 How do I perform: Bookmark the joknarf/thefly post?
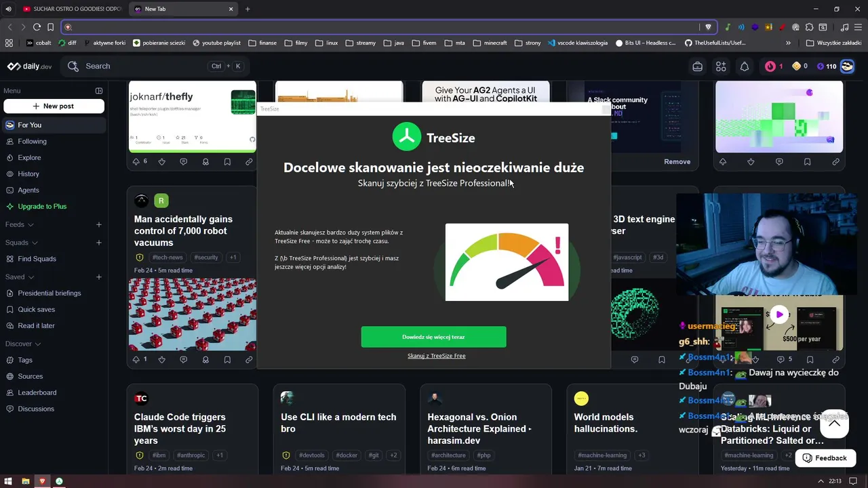point(227,162)
